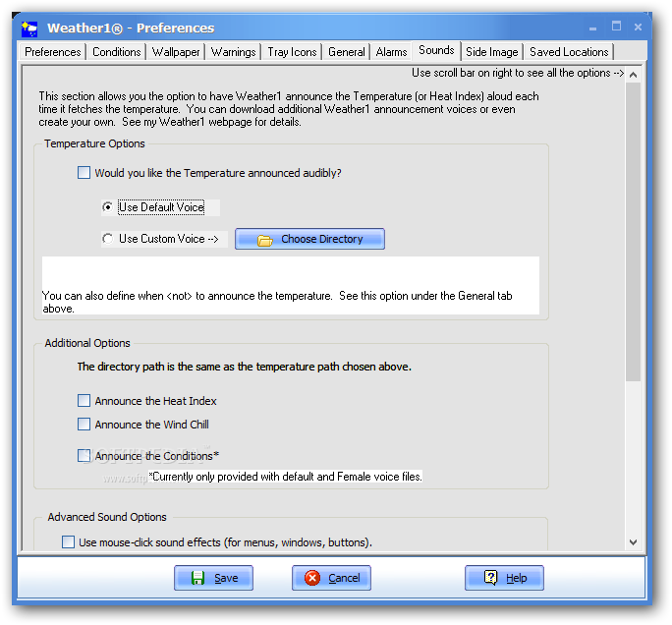Click the Help button
Image resolution: width=672 pixels, height=625 pixels.
[504, 578]
